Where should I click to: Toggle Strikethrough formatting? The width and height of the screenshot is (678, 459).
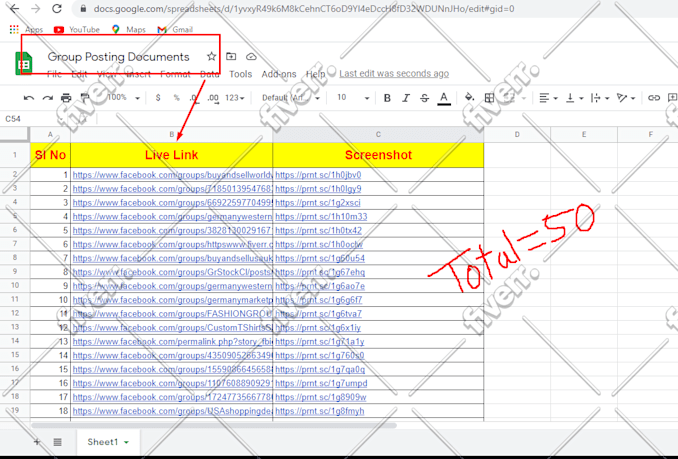[x=424, y=98]
